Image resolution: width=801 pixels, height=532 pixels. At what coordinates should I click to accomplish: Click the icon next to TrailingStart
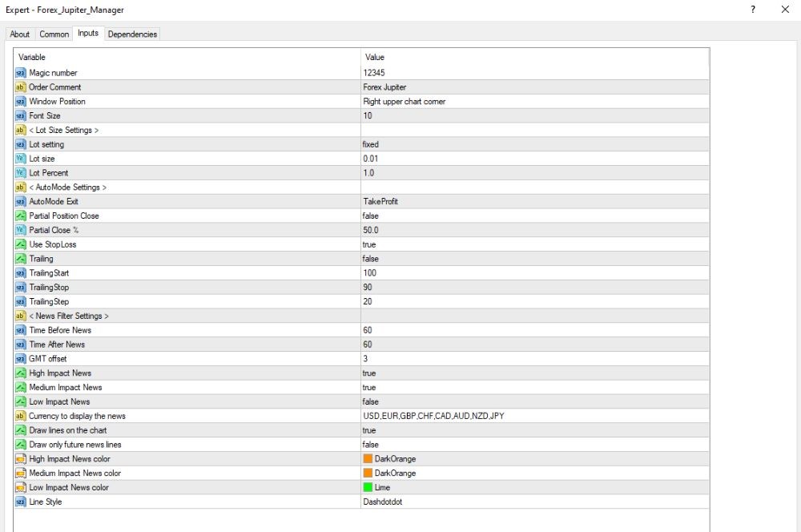point(21,273)
